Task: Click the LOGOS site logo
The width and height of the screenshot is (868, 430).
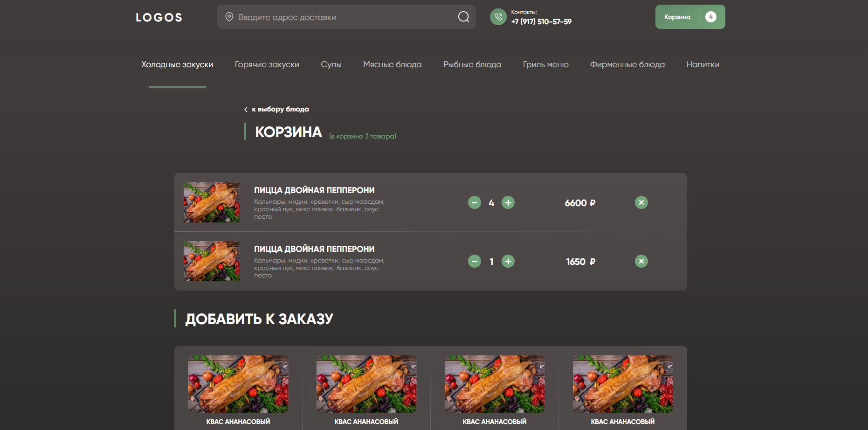Action: tap(159, 17)
